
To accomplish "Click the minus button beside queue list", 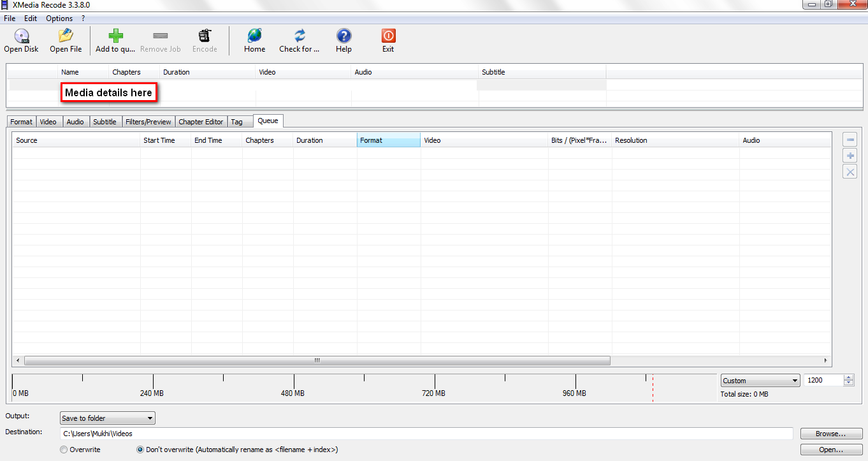I will 850,140.
